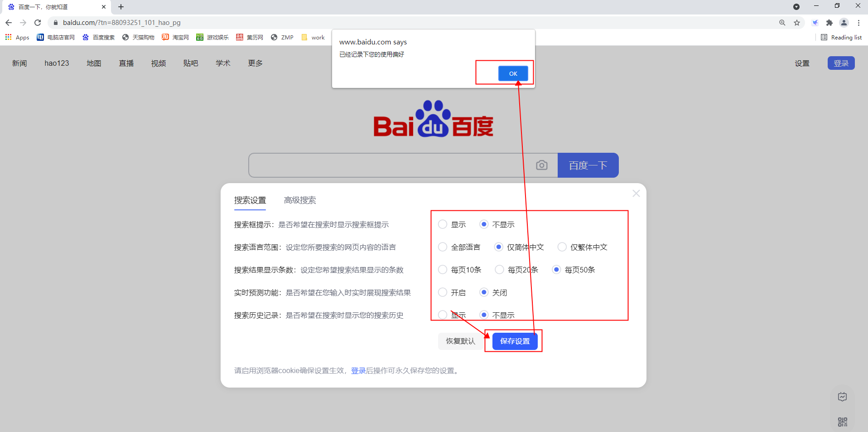Image resolution: width=868 pixels, height=432 pixels.
Task: Select 显示 for 搜索框提示
Action: [443, 224]
